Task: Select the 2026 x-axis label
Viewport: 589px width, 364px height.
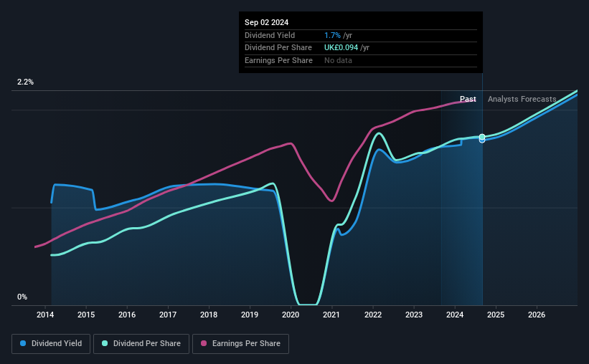Action: click(537, 315)
